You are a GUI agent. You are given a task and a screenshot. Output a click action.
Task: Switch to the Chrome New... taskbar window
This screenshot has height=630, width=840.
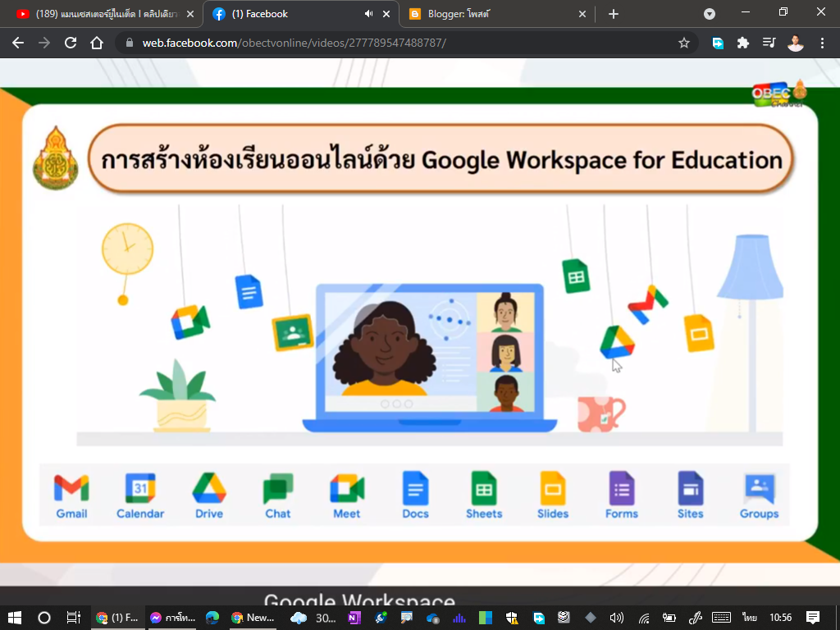pyautogui.click(x=253, y=618)
